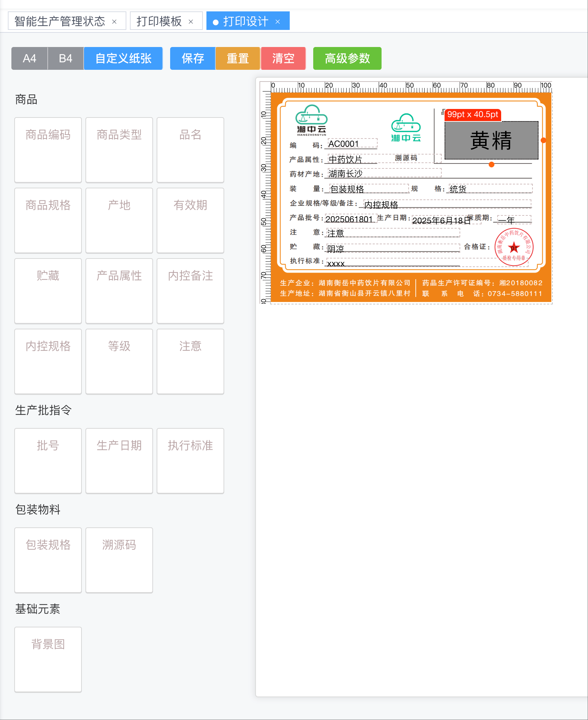
Task: Grab the right resize handle of 黄精 box
Action: click(x=544, y=140)
